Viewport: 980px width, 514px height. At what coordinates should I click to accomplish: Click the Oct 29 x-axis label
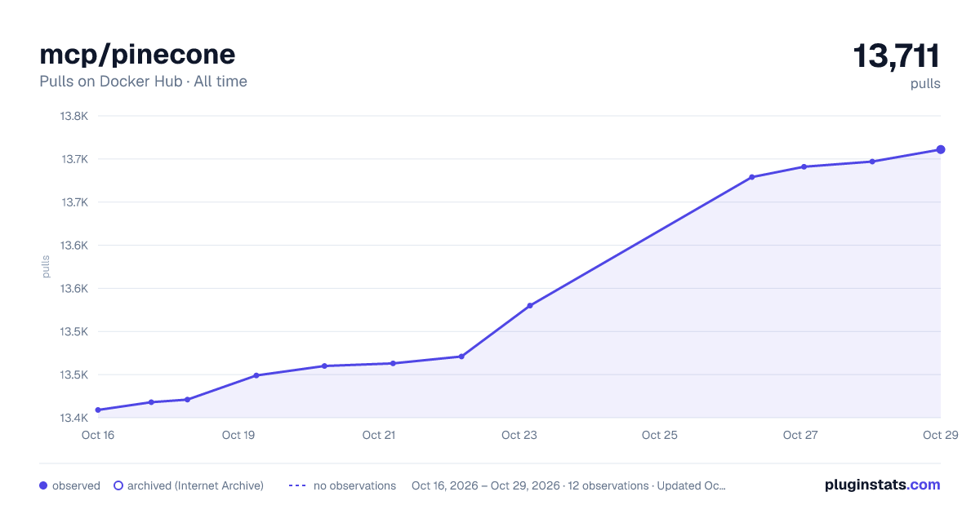[939, 435]
